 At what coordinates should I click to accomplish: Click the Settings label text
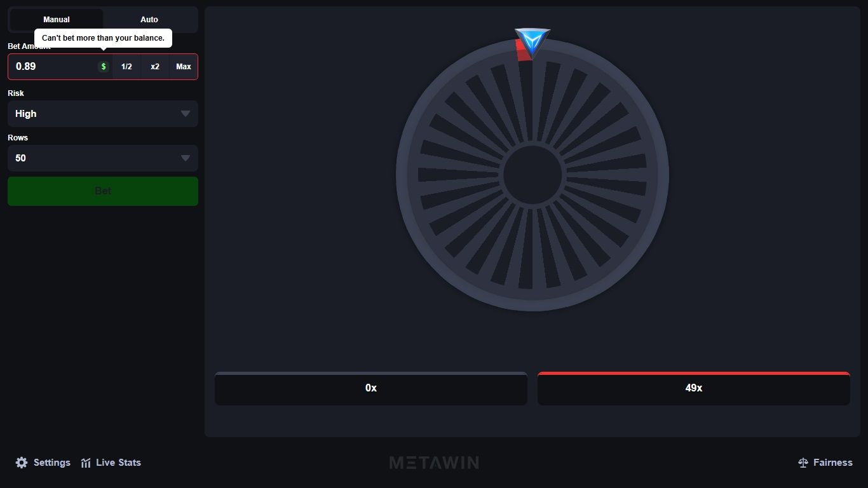52,463
